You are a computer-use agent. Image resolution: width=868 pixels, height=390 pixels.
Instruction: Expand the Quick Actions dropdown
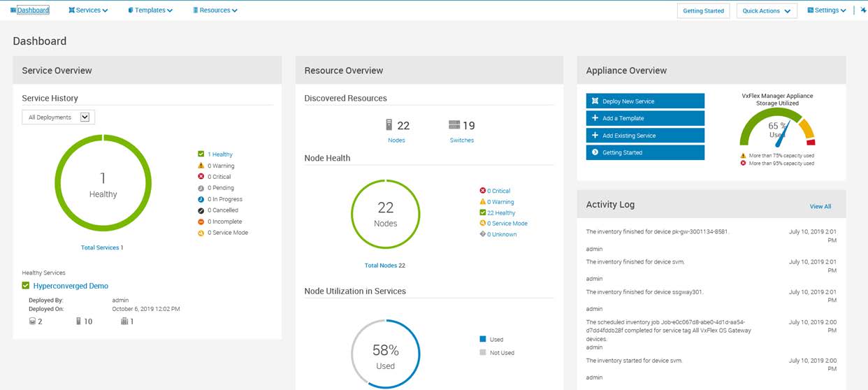tap(767, 11)
